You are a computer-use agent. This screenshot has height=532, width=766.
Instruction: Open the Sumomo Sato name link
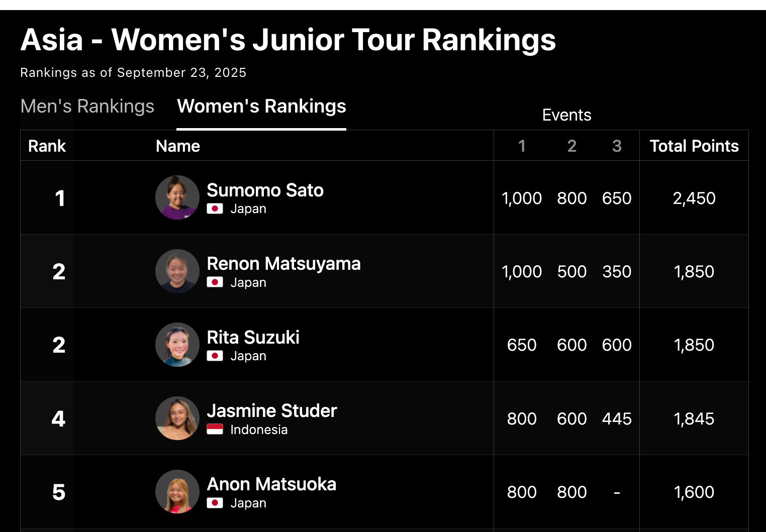265,190
